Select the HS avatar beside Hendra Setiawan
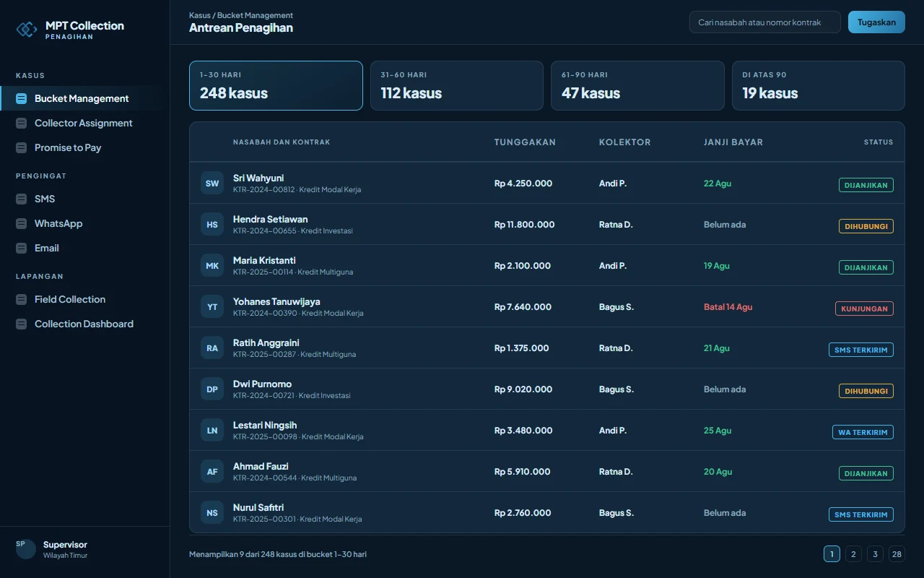Screen dimensions: 924x578 pos(212,225)
